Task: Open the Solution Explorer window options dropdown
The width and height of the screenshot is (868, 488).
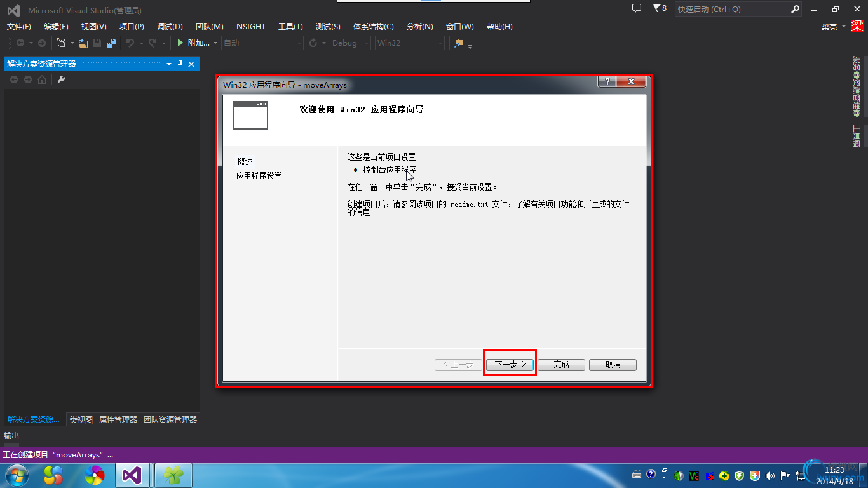Action: coord(168,64)
